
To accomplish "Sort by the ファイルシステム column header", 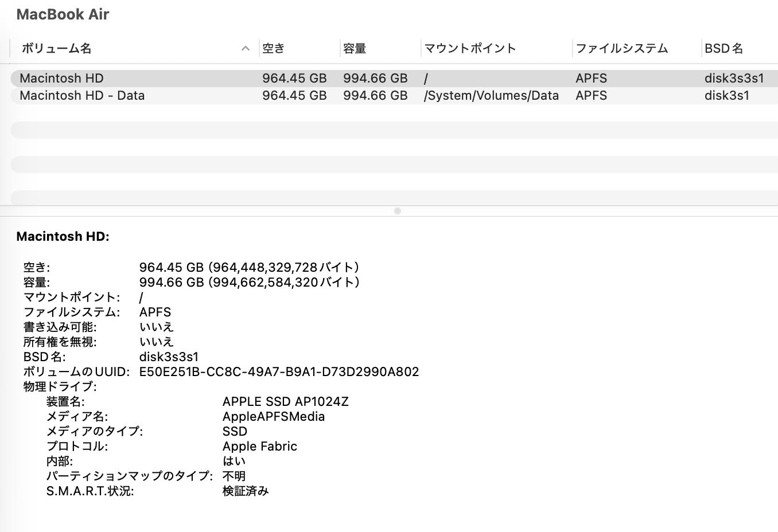I will [621, 49].
